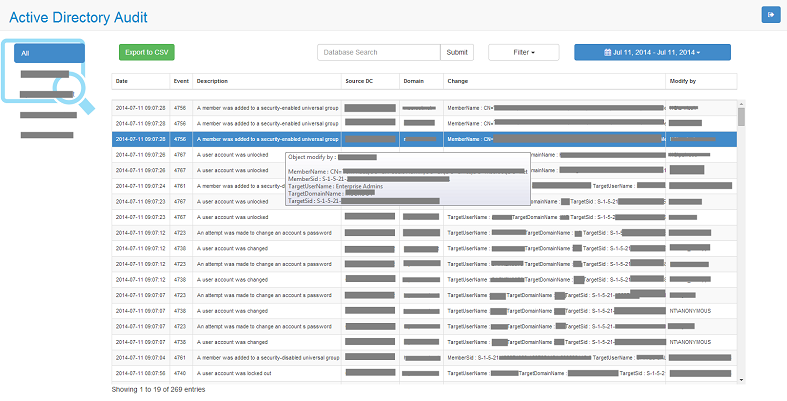Click the scrollbar down arrow
Screen dimensions: 787x401
coord(741,380)
